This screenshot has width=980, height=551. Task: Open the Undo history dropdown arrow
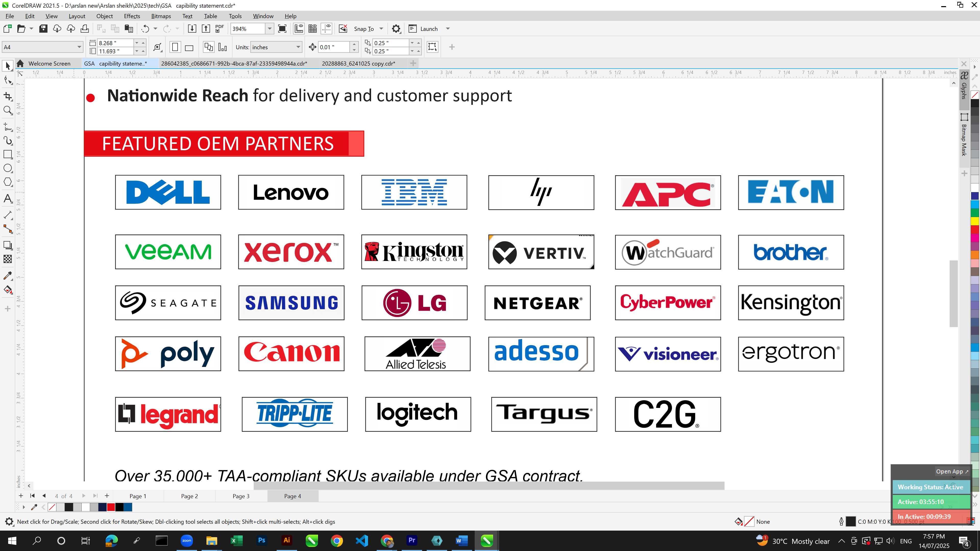coord(155,29)
